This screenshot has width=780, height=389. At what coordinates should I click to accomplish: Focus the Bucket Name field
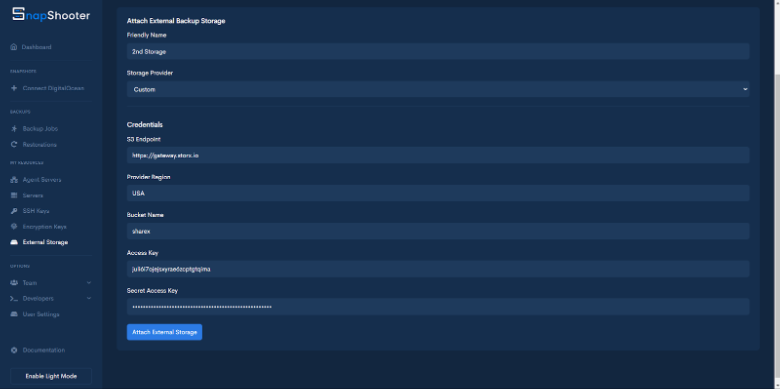(438, 231)
